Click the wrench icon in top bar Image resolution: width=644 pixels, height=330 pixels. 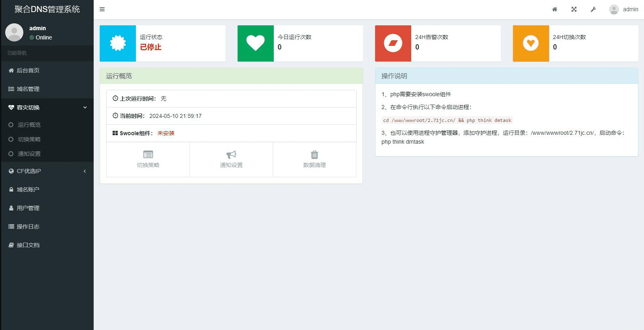click(593, 9)
